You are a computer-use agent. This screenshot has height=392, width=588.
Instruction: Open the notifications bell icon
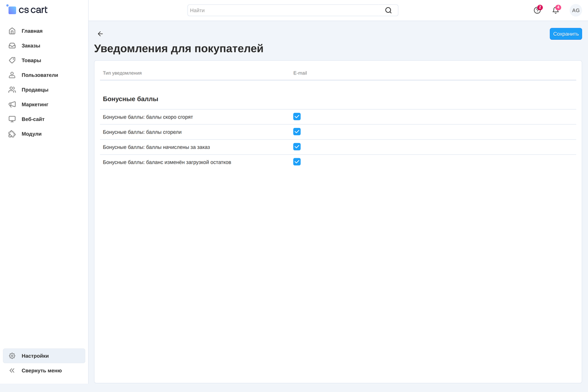(x=556, y=10)
